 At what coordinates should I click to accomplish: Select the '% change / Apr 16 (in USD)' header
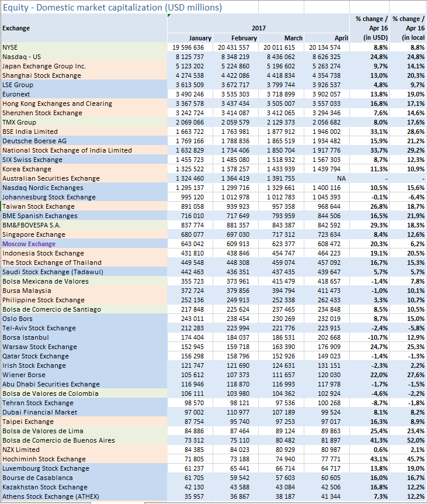coord(370,28)
